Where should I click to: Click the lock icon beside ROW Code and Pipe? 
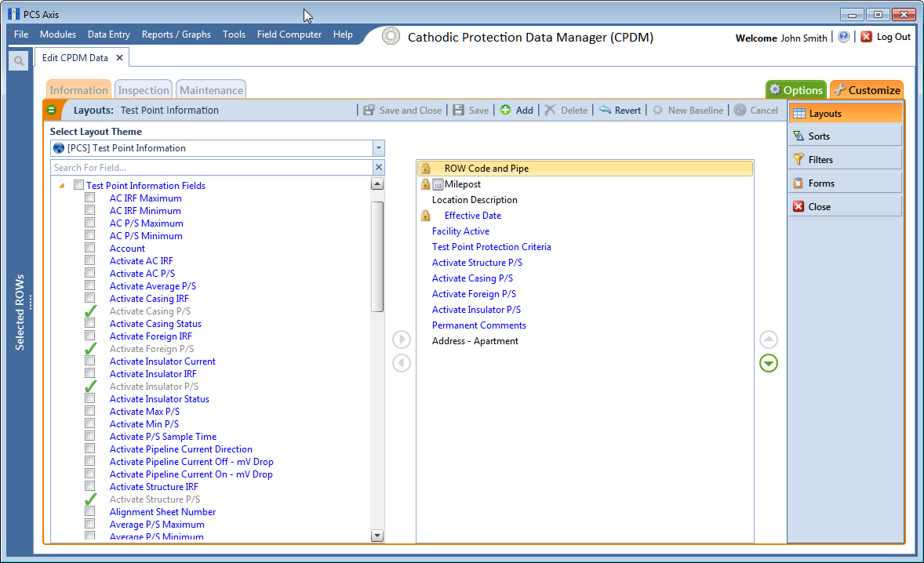[425, 169]
